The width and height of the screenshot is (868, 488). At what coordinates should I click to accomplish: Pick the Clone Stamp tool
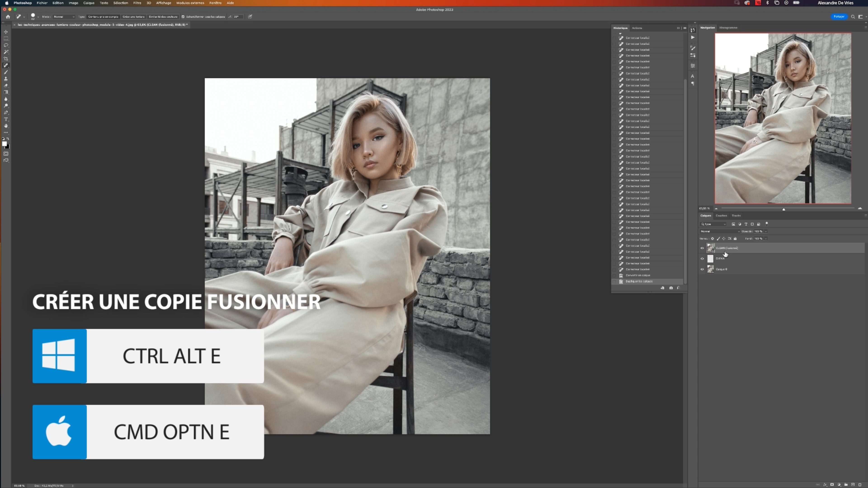tap(6, 79)
